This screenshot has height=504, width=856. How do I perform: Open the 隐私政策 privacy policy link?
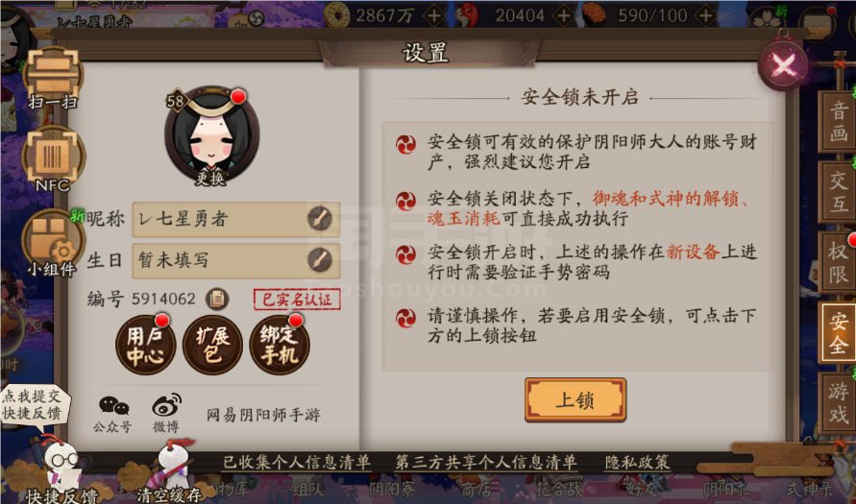[x=637, y=463]
